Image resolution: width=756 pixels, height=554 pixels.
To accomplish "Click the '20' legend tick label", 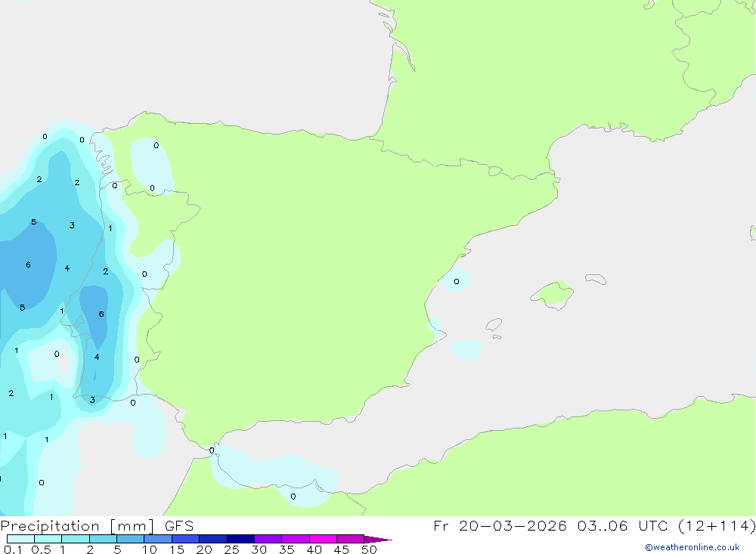I will pos(204,549).
